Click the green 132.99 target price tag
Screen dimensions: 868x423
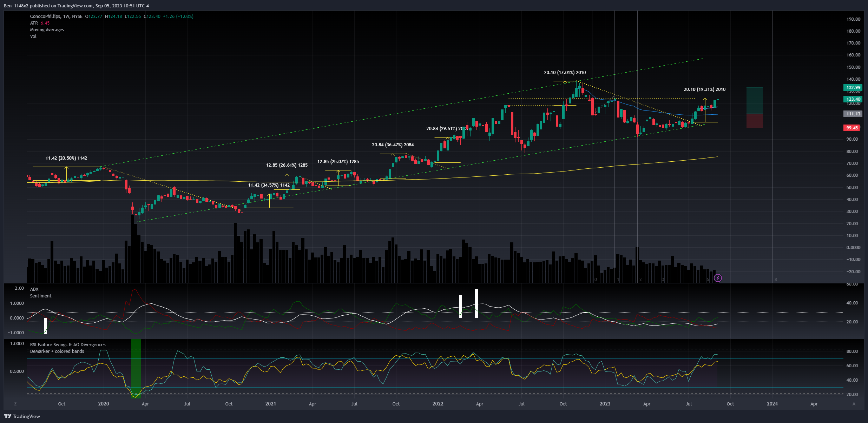[853, 88]
